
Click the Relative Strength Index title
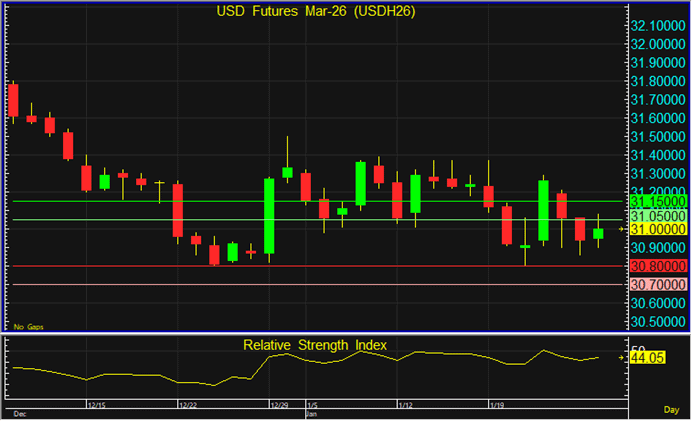pyautogui.click(x=315, y=345)
